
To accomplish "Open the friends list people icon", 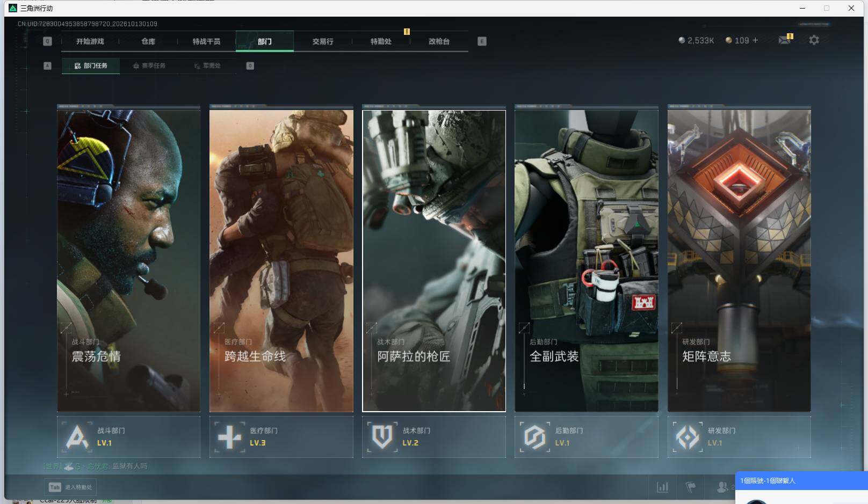I will (722, 487).
